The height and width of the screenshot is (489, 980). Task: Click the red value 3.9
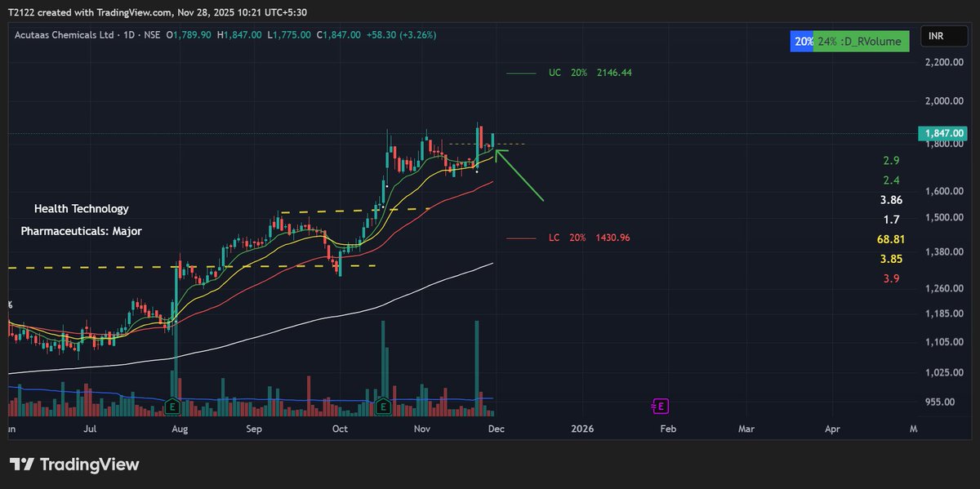(x=892, y=278)
